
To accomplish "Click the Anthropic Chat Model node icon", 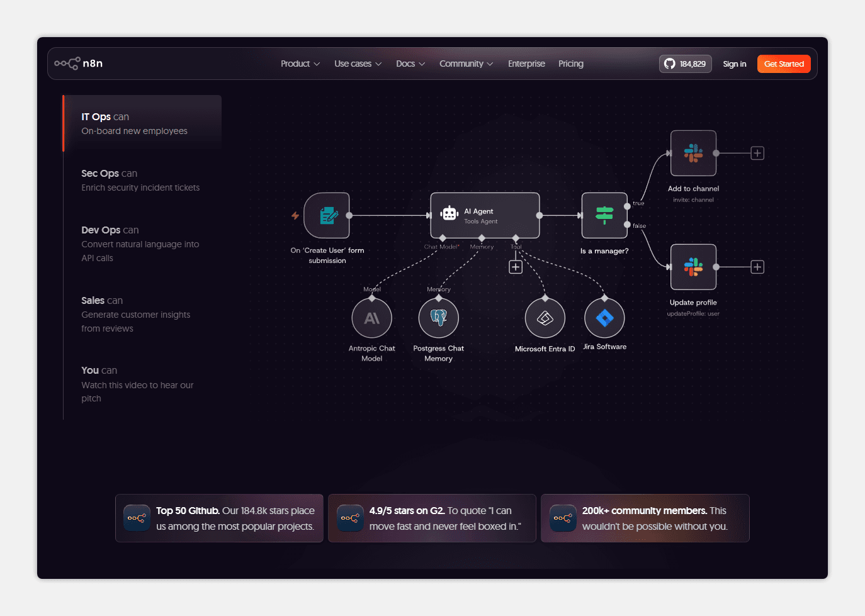I will point(372,318).
